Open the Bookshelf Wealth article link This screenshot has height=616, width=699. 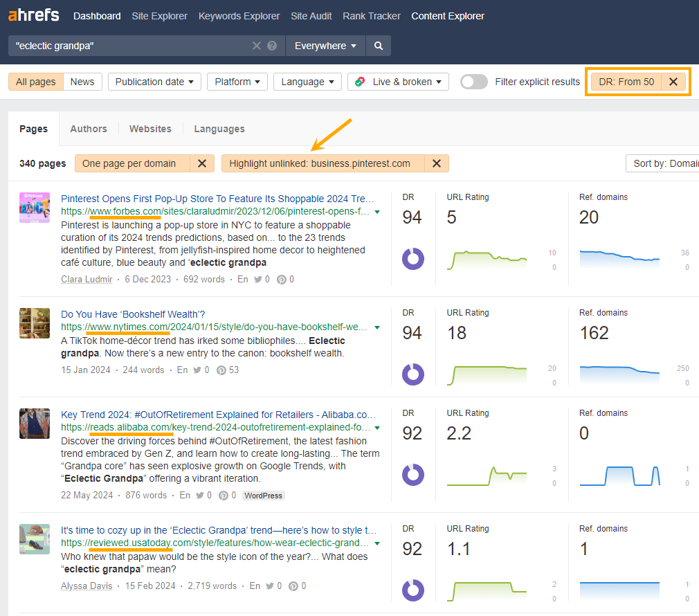pyautogui.click(x=134, y=314)
